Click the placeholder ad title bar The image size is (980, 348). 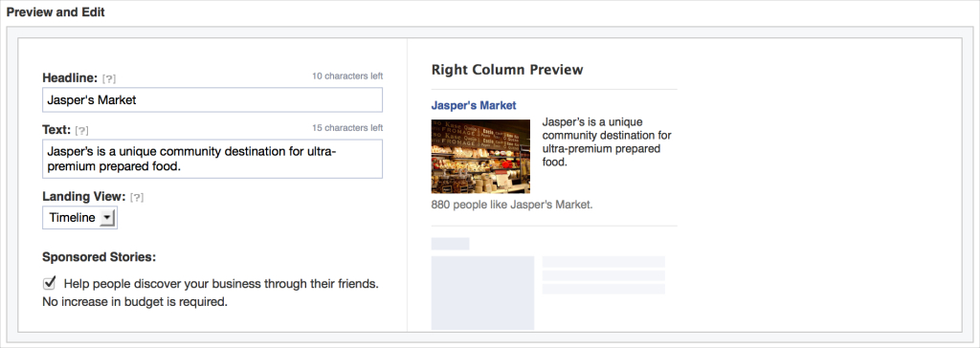pyautogui.click(x=450, y=244)
